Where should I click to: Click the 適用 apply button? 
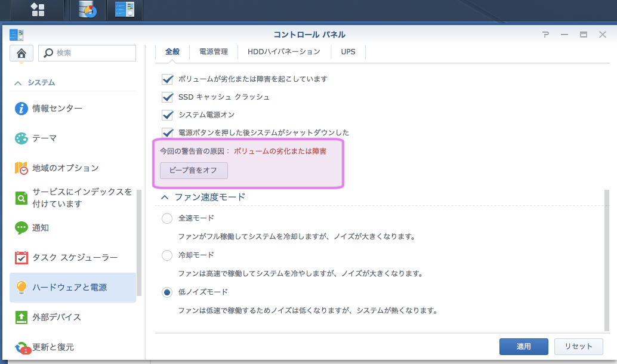click(523, 347)
